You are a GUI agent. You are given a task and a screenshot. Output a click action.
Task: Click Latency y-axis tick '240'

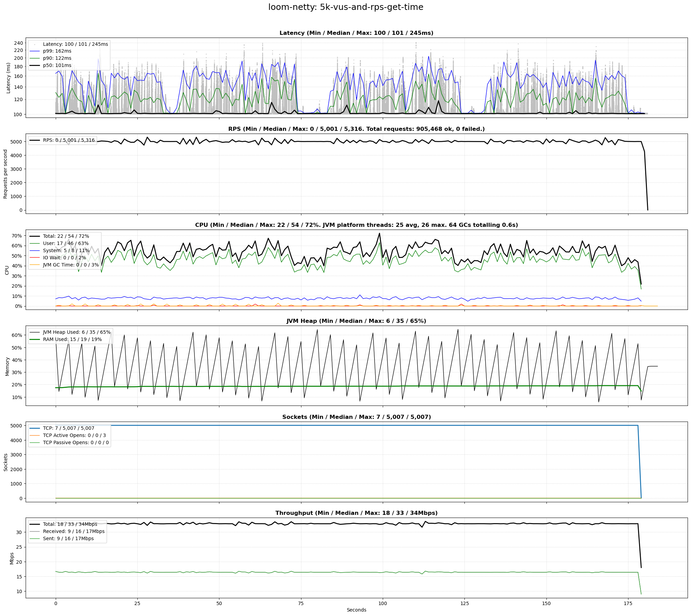18,43
